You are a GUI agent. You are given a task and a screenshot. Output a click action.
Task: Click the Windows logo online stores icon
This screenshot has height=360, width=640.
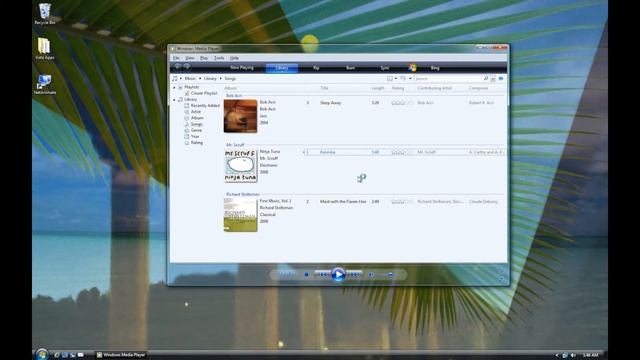pos(412,67)
